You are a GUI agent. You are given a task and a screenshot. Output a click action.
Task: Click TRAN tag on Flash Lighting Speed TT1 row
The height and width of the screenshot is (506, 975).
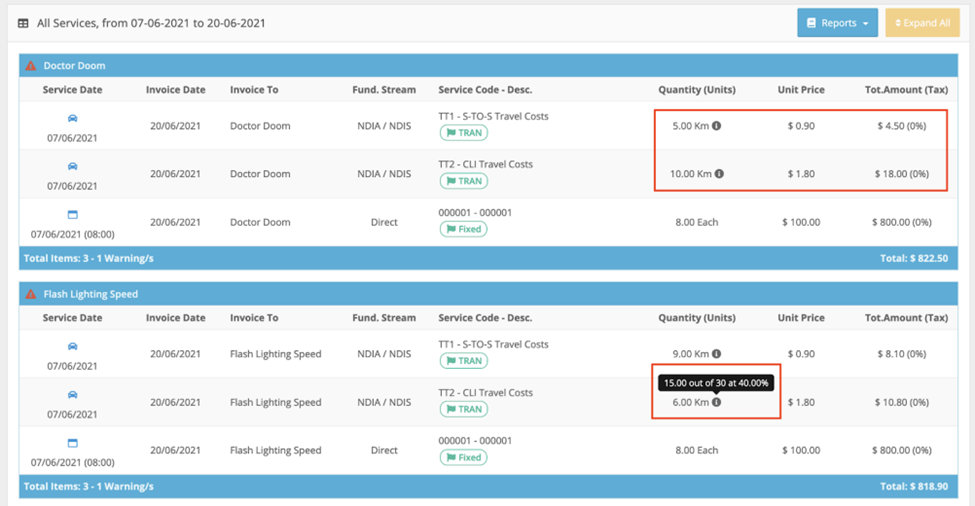pos(464,361)
